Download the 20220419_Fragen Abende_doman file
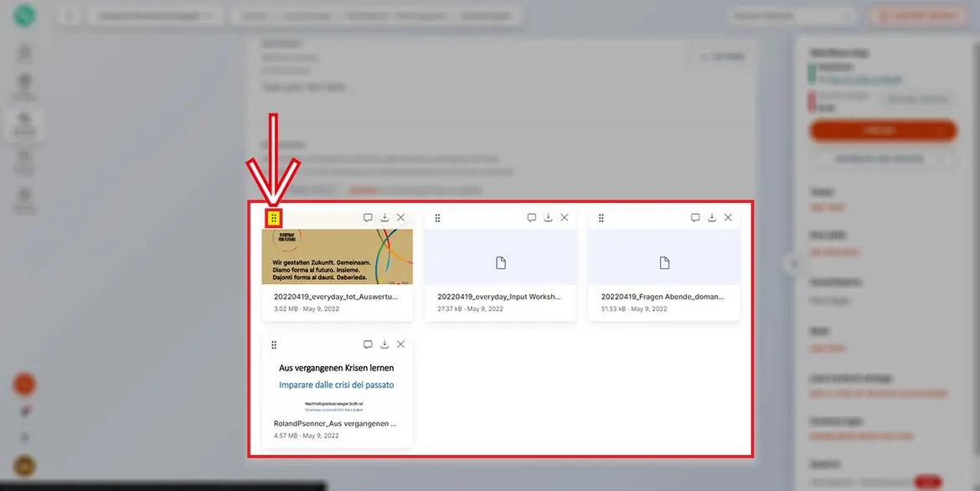980x491 pixels. click(x=712, y=218)
